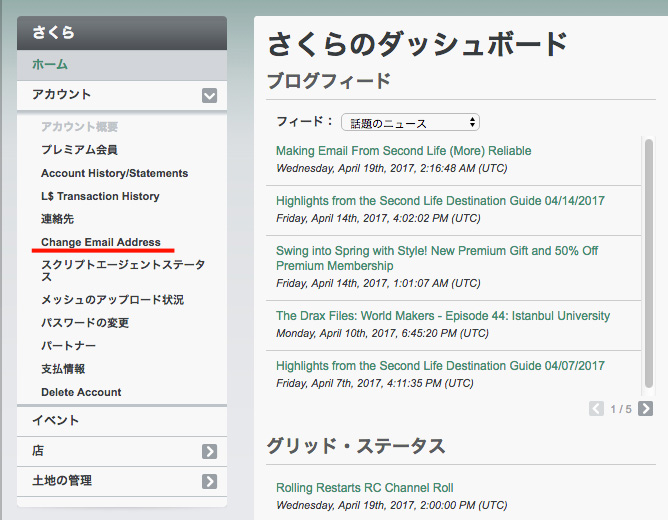Click date Wednesday, April 19th, 2017, 2:16:48 AM
668x520 pixels.
pos(392,168)
